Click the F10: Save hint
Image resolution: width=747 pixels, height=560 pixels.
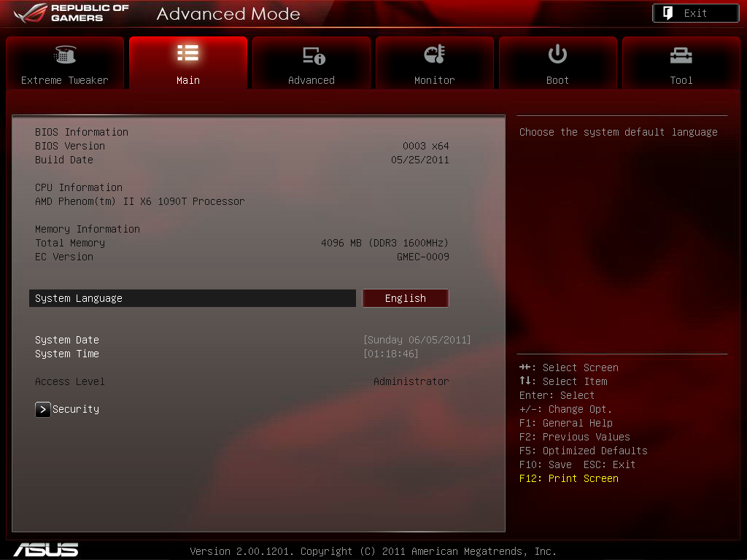pos(546,464)
